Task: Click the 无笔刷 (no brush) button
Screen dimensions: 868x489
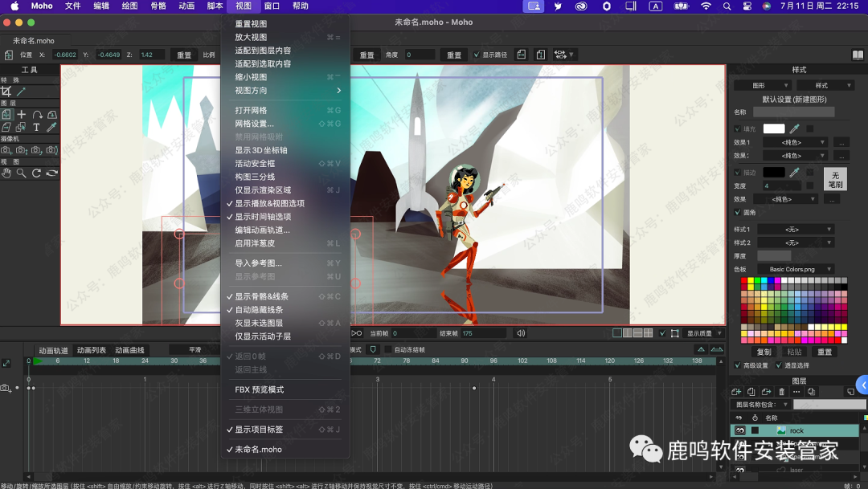Action: coord(835,179)
